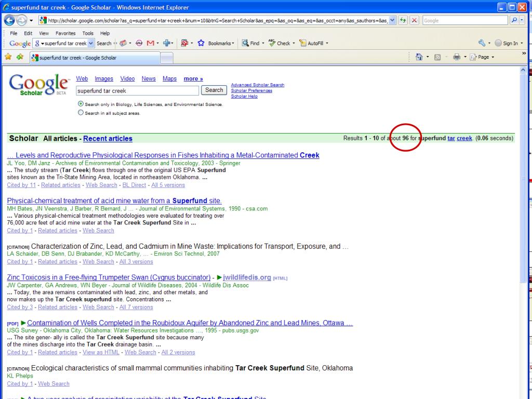Open All 5 versions link
This screenshot has height=399, width=532.
168,185
